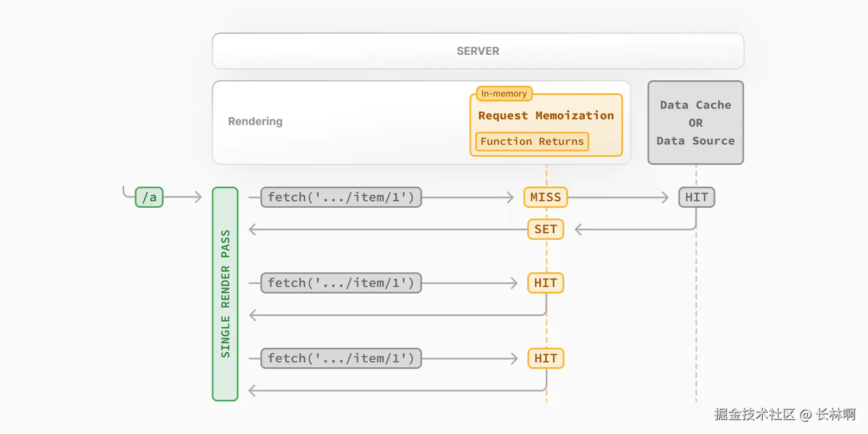Click the topmost fetch('.../item/1') box
Viewport: 868px width, 434px height.
tap(341, 197)
